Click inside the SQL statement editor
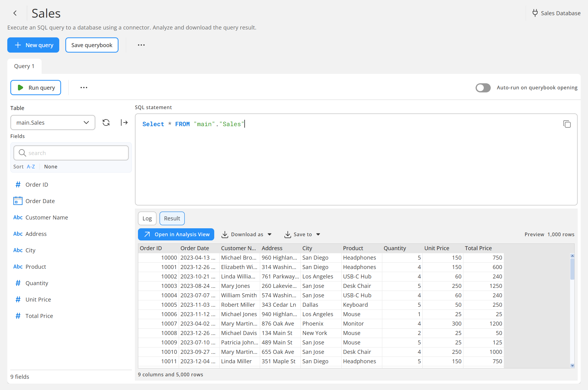This screenshot has height=390, width=588. [x=356, y=160]
